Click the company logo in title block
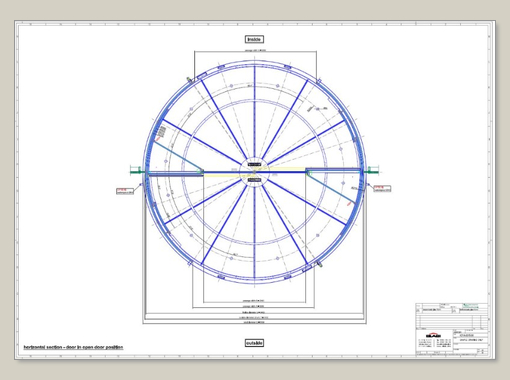The image size is (510, 380). point(433,335)
